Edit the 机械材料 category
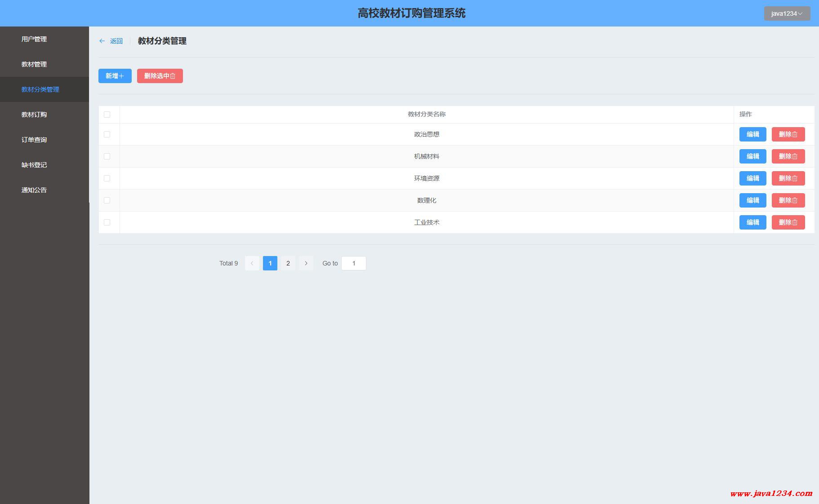This screenshot has width=819, height=504. 752,156
